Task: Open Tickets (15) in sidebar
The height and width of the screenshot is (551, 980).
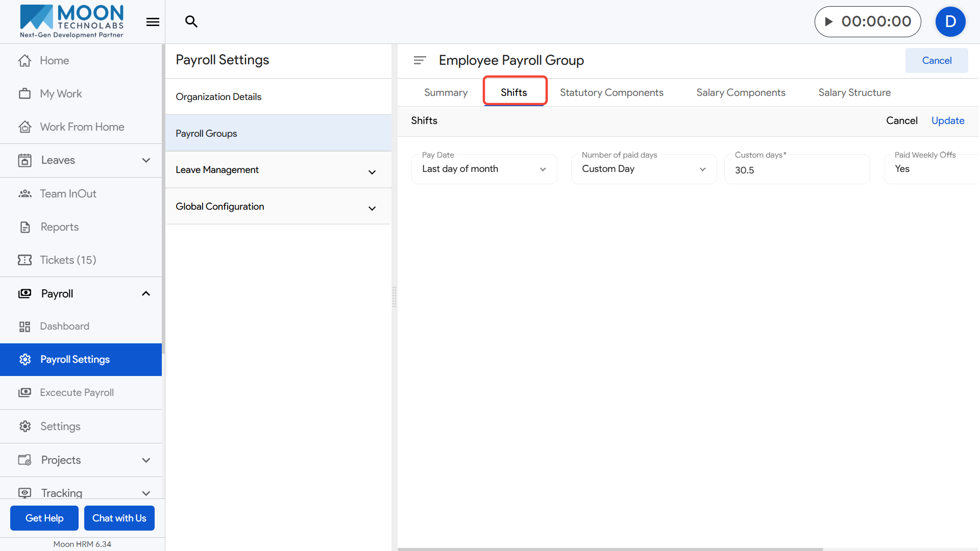Action: pos(68,260)
